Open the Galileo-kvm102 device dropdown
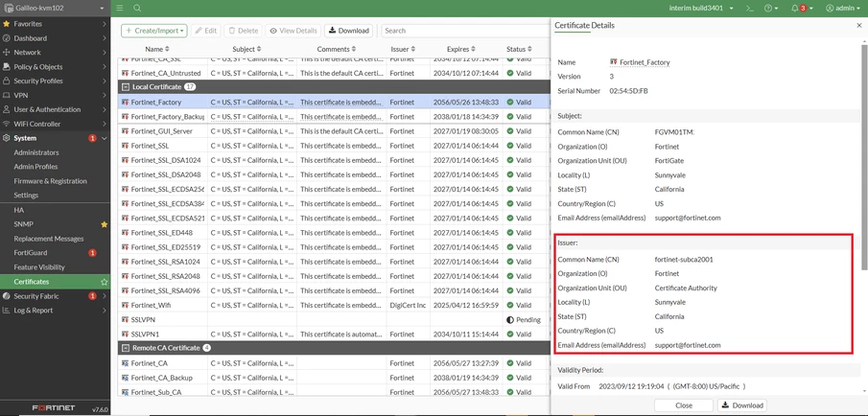 [x=53, y=9]
